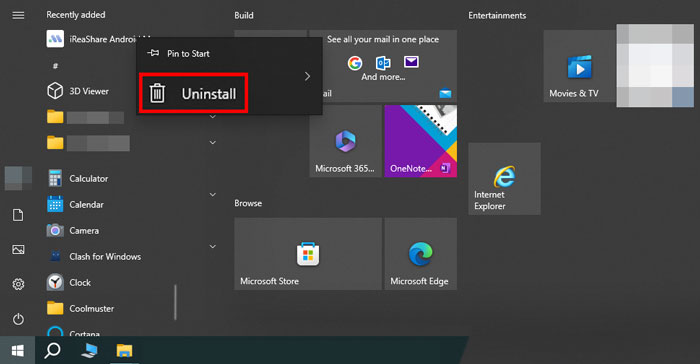Open the blurred tile next to Movies & TV

655,65
